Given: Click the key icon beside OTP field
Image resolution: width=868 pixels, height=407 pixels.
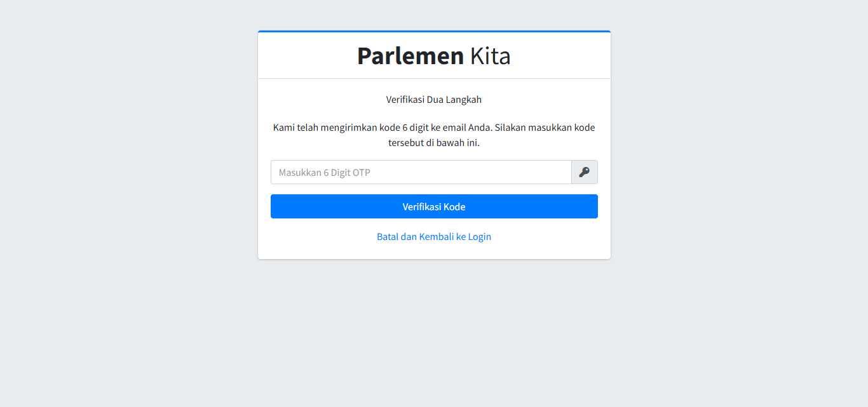Looking at the screenshot, I should pos(584,172).
